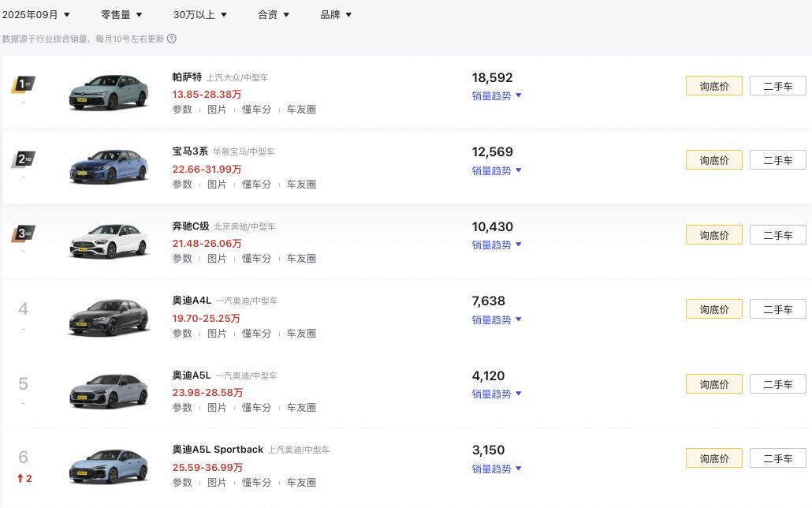Open the 2025年09月 date dropdown

pyautogui.click(x=36, y=14)
